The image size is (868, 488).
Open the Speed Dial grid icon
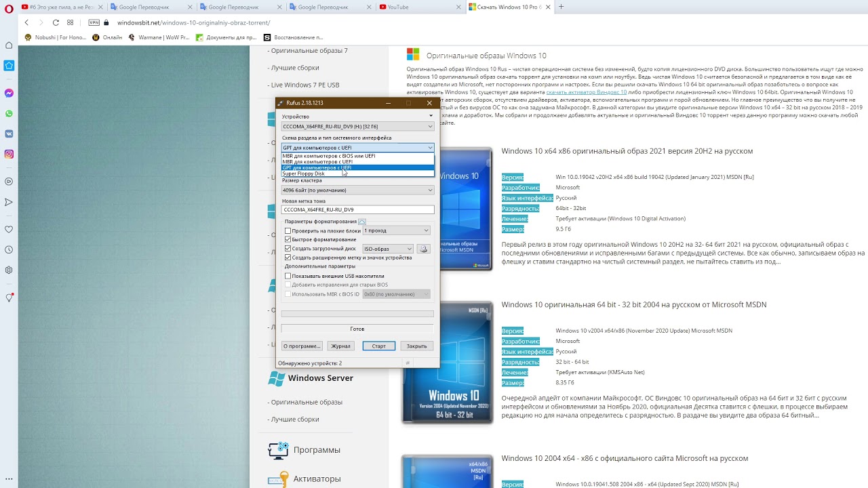pos(71,22)
